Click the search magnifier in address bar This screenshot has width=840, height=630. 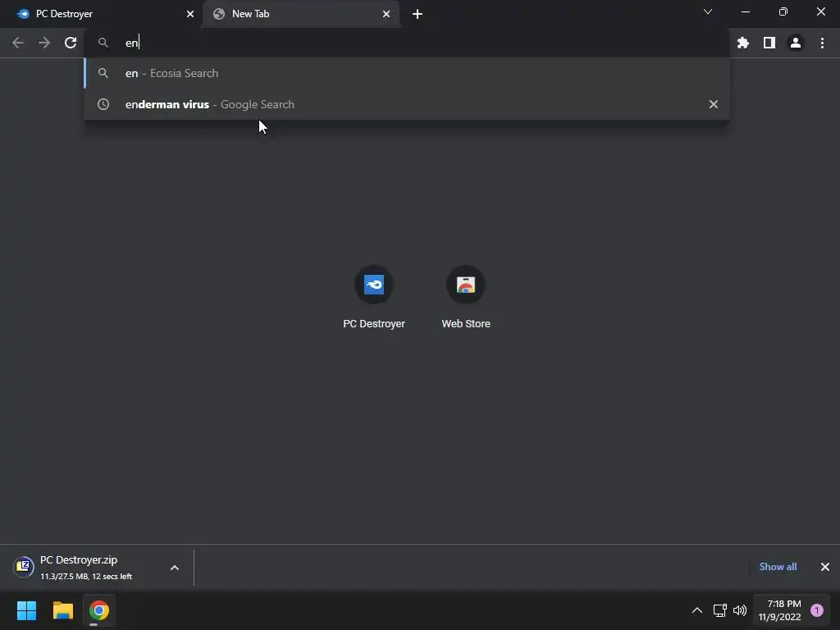coord(103,43)
